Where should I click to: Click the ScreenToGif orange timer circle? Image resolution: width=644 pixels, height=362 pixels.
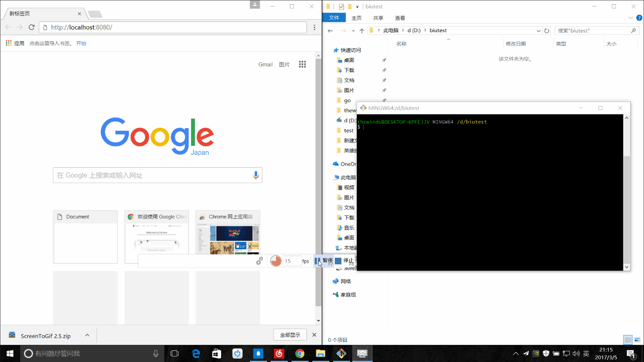(x=276, y=261)
